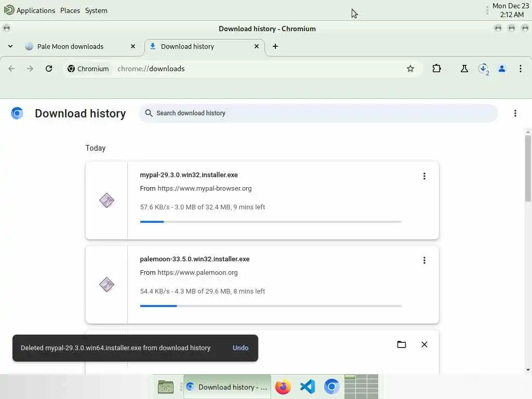Undo deletion of mypal win64 installer
The height and width of the screenshot is (399, 532).
click(x=240, y=348)
